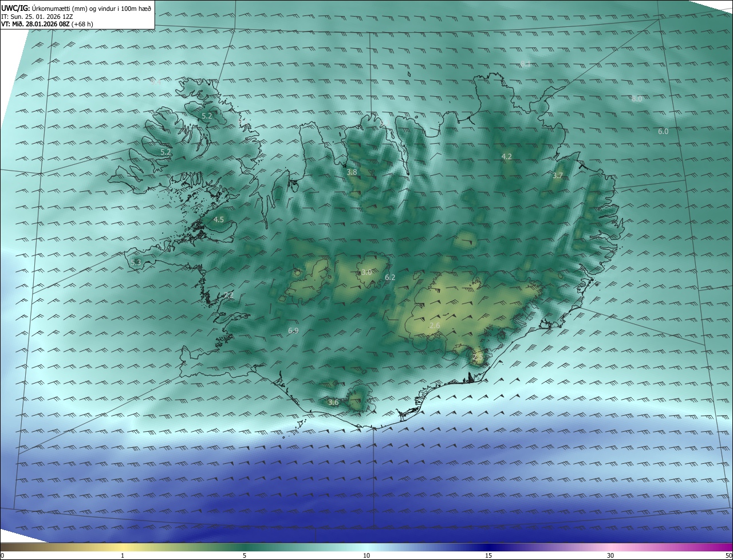Click the 6.9 value label on the map
This screenshot has height=560, width=733.
(293, 331)
